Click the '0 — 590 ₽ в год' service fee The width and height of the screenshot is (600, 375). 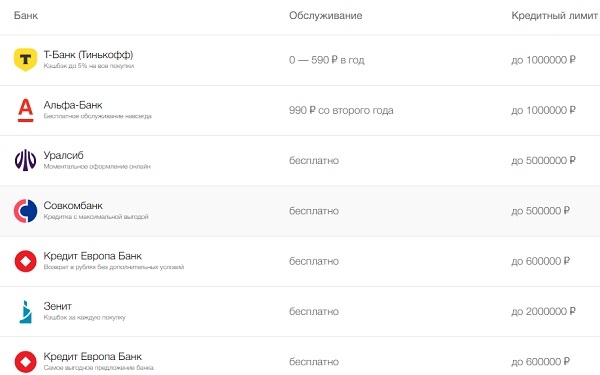(x=327, y=60)
